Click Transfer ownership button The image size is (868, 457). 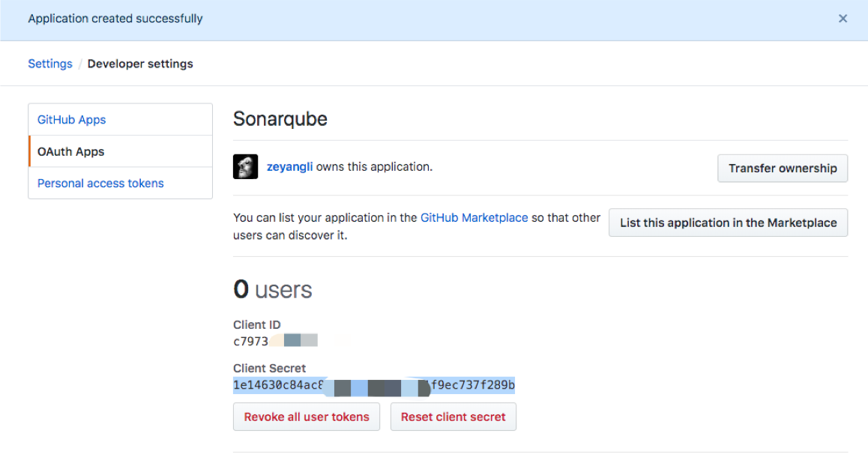tap(783, 169)
